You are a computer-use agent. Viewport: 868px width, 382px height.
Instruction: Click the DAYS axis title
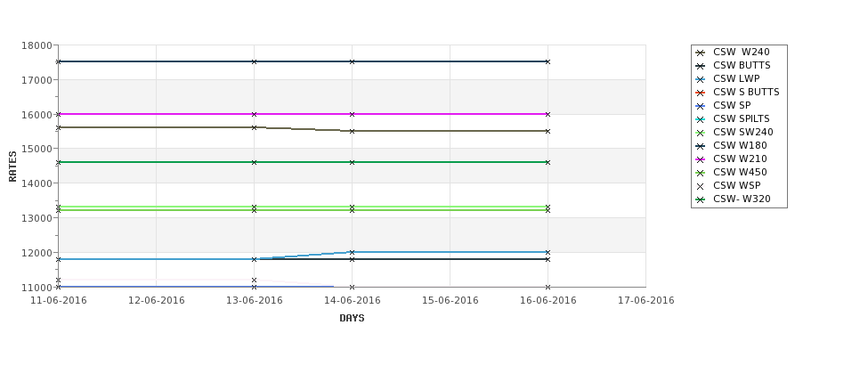pos(352,319)
